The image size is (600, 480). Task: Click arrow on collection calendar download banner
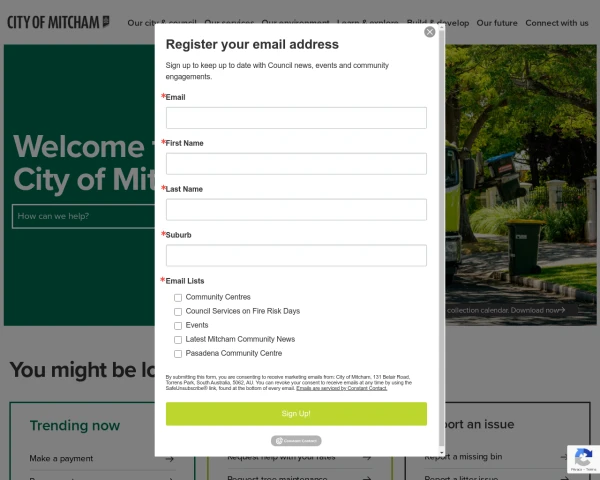(x=562, y=310)
